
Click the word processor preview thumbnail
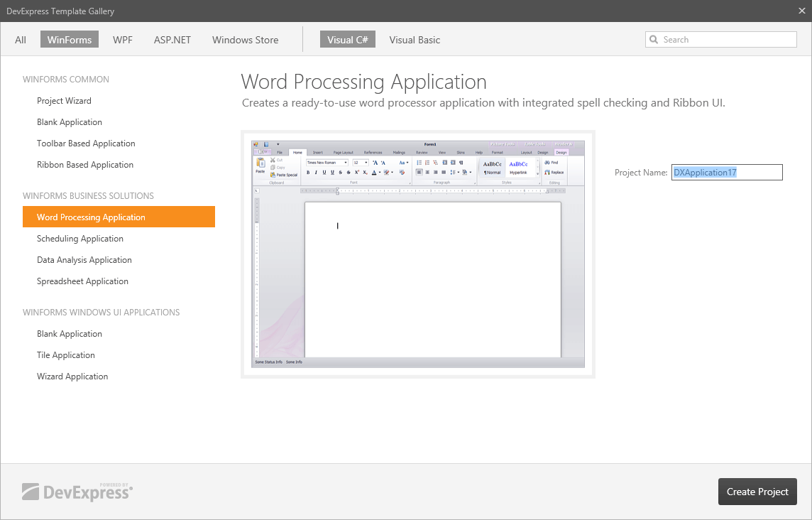[x=418, y=254]
